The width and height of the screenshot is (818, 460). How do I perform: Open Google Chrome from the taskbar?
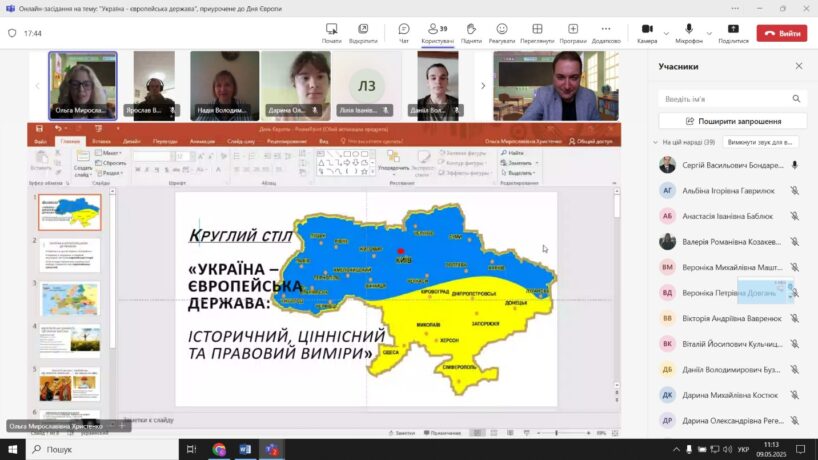219,449
